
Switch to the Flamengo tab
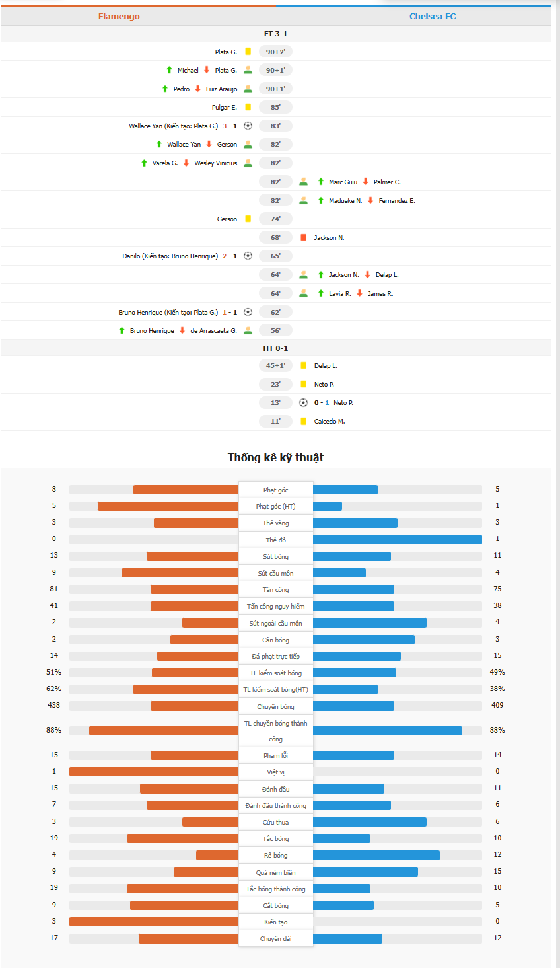click(119, 16)
